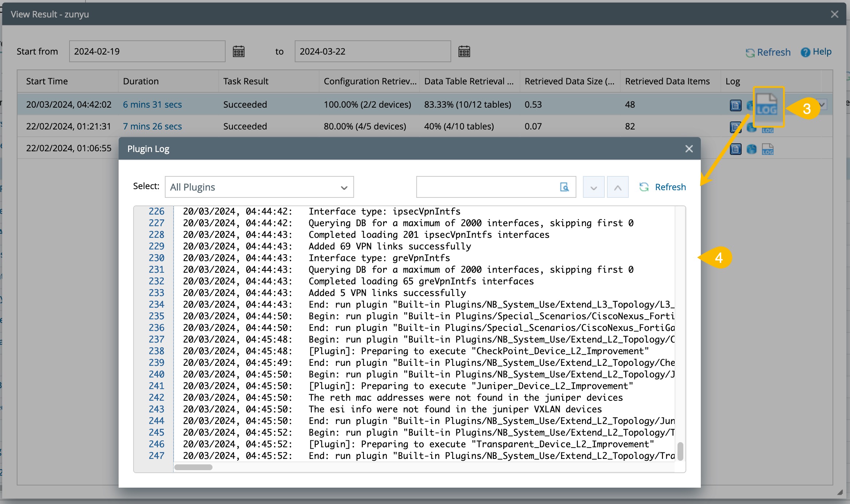Click the horizontal scrollbar under the log text
Viewport: 850px width, 504px height.
[193, 467]
